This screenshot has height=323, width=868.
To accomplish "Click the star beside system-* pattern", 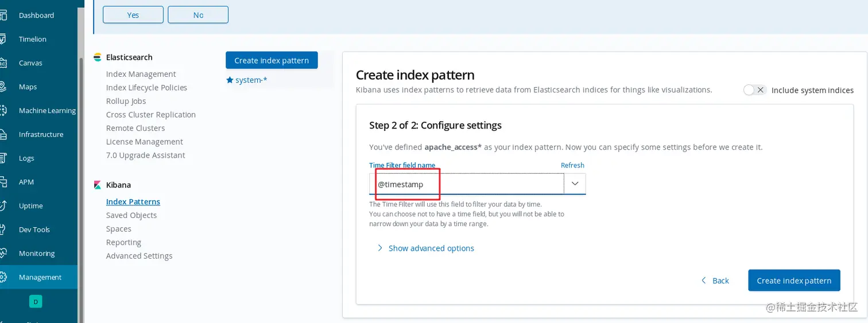I will 230,80.
